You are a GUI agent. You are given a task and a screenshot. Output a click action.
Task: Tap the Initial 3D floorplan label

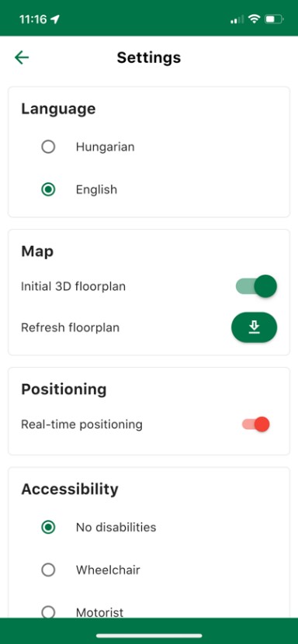pos(73,286)
